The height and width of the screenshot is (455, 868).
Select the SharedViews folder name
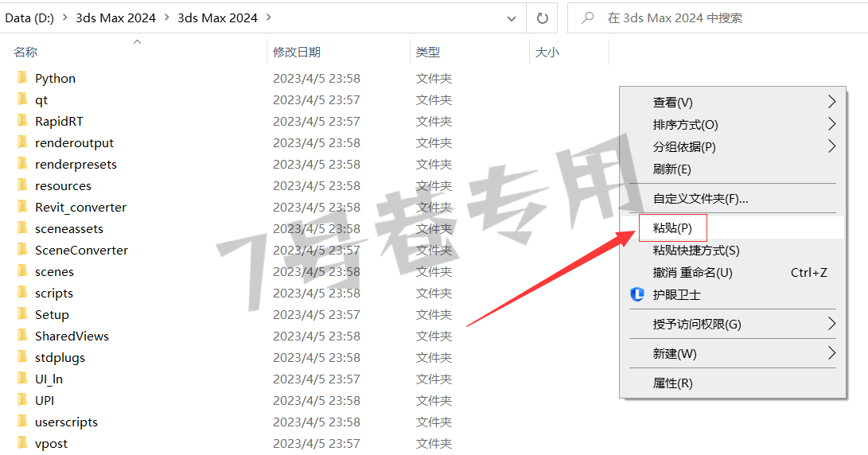tap(72, 336)
